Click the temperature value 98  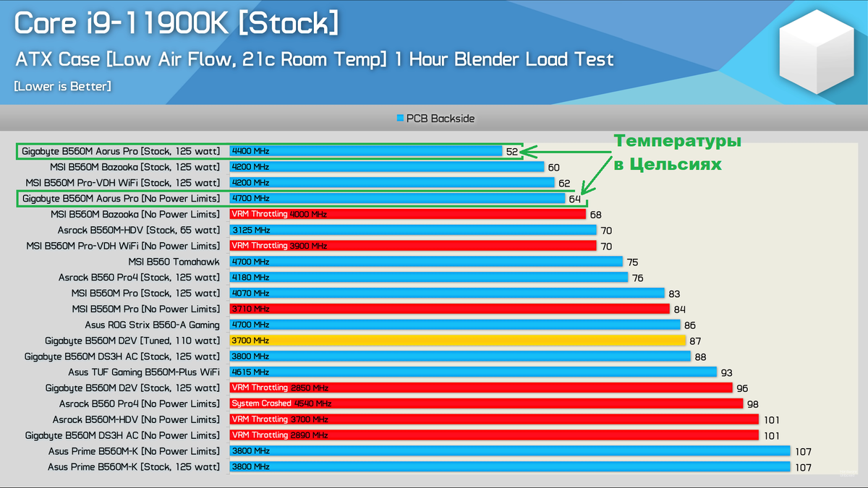pyautogui.click(x=753, y=404)
